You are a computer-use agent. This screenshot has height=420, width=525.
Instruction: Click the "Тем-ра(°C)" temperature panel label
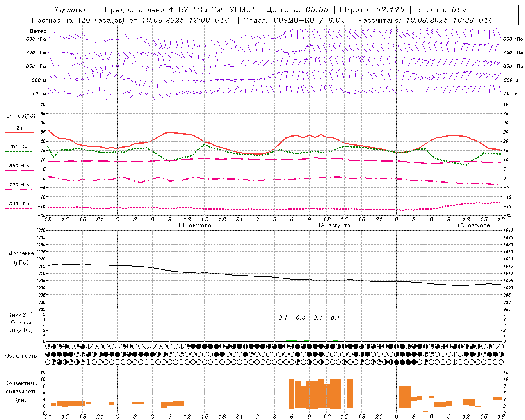[x=19, y=116]
